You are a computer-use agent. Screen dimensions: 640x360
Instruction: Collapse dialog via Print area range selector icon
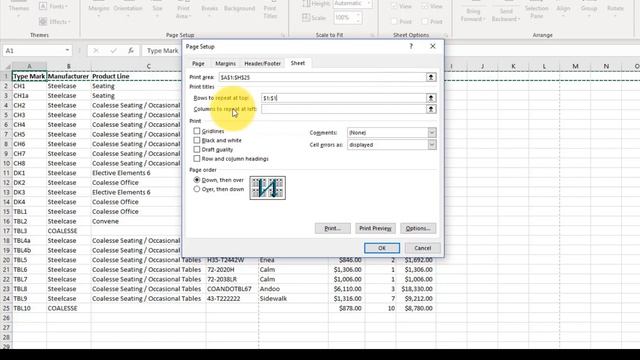pos(431,77)
